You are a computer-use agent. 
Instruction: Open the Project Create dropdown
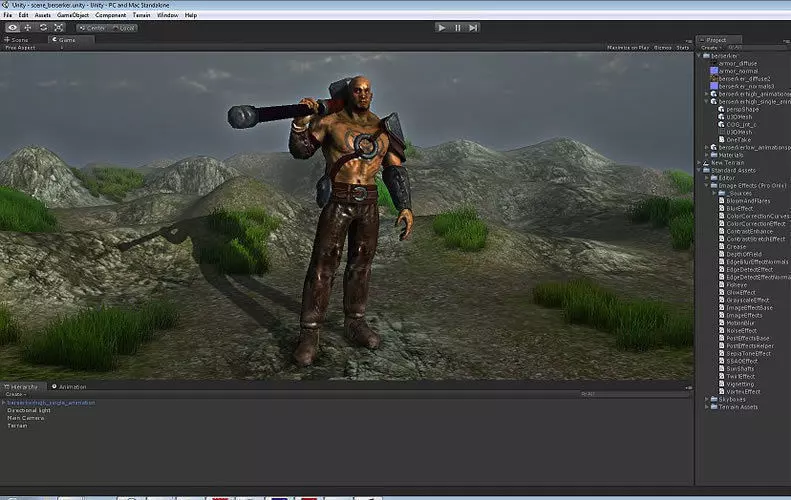coord(711,47)
